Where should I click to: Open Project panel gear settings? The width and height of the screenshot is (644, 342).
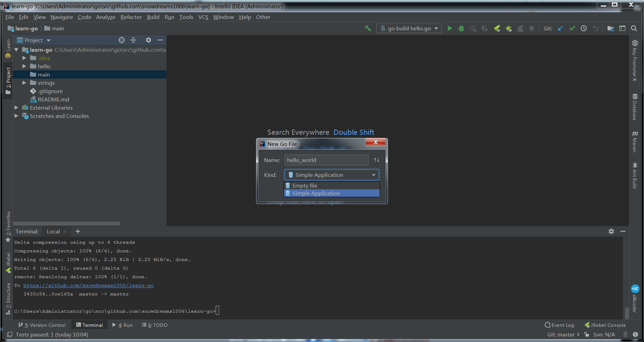(149, 40)
